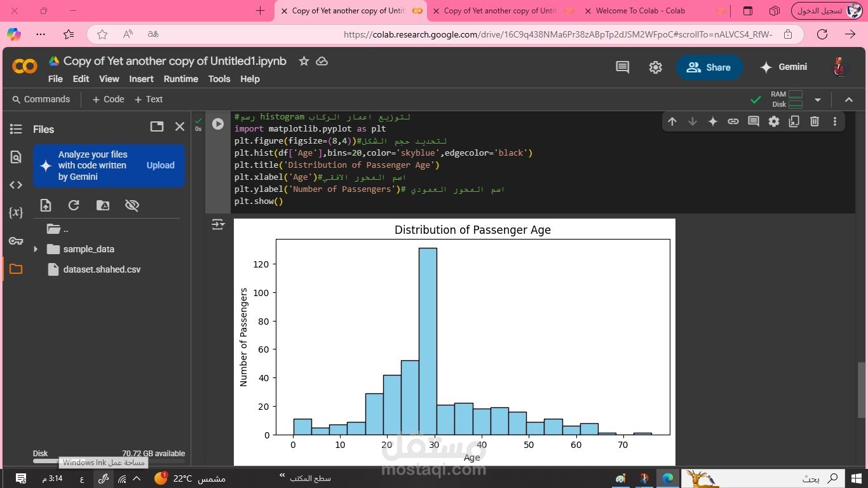This screenshot has width=868, height=488.
Task: Toggle output cell actions icon
Action: pyautogui.click(x=218, y=224)
